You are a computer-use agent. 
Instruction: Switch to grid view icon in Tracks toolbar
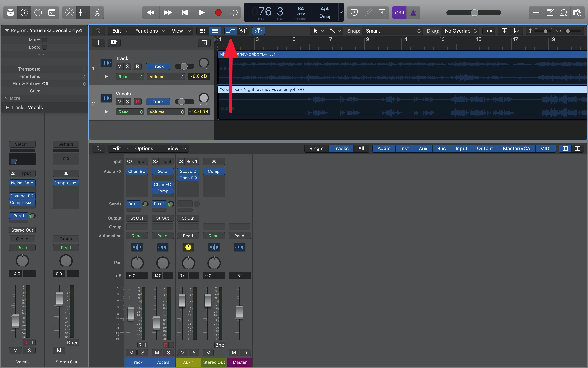click(x=203, y=31)
